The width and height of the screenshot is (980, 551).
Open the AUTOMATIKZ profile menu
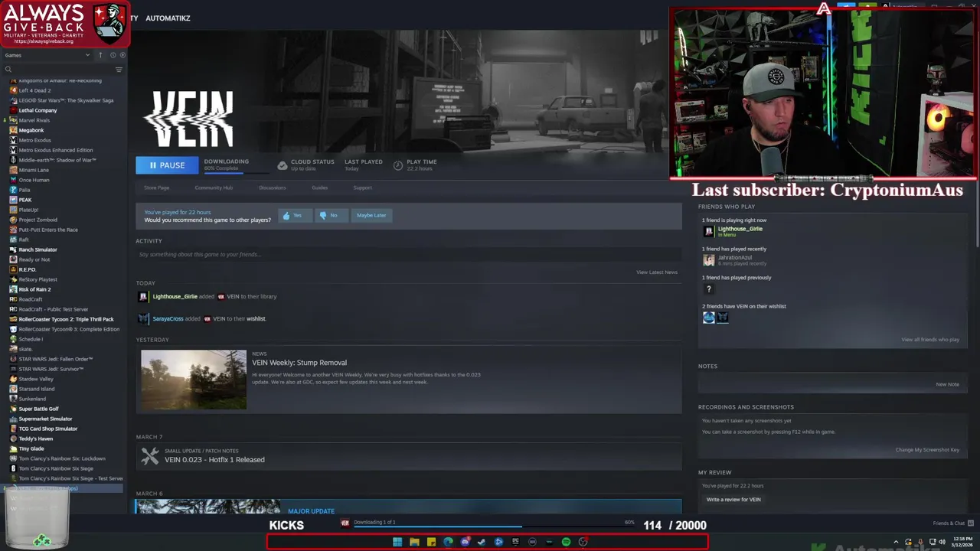point(168,18)
